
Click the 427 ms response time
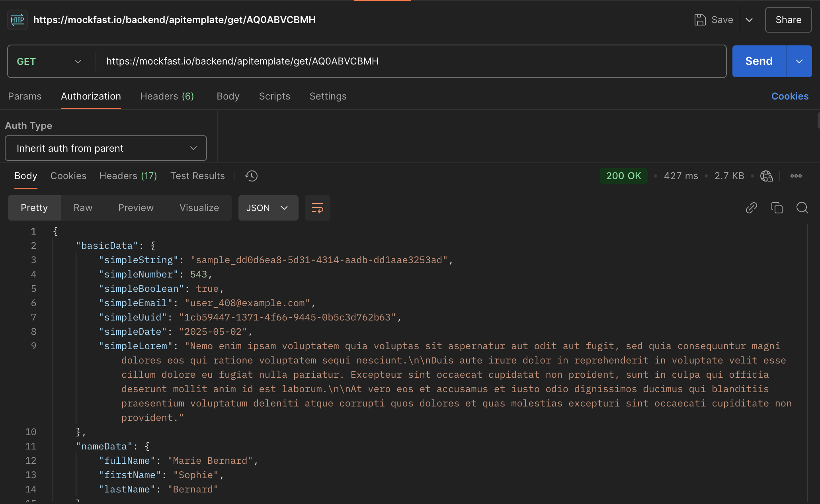click(x=681, y=176)
